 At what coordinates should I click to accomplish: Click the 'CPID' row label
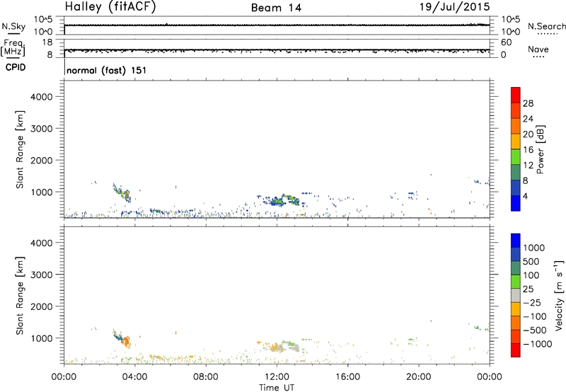pos(16,67)
